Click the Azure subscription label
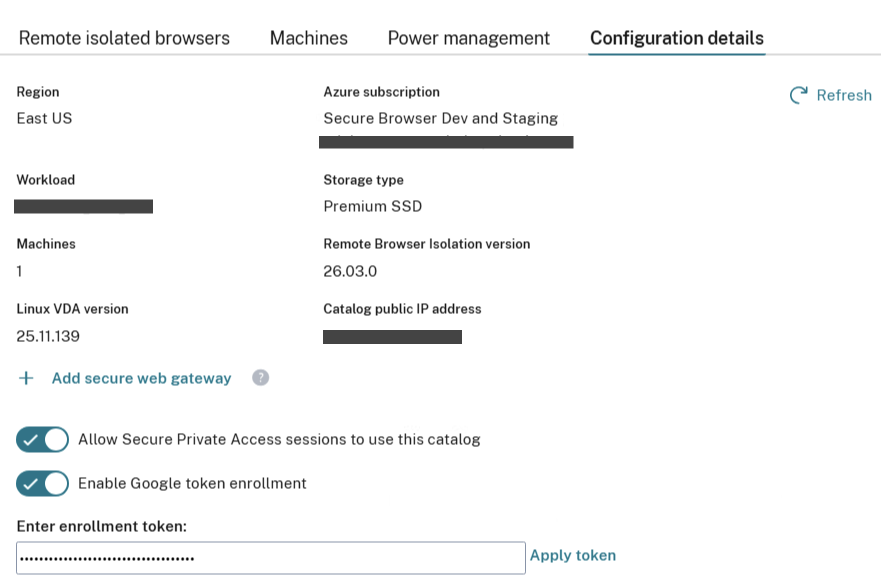Screen dimensions: 881x588 click(381, 92)
